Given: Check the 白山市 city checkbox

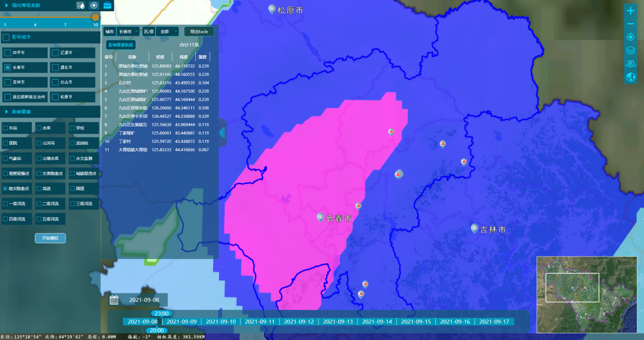Looking at the screenshot, I should coord(56,82).
